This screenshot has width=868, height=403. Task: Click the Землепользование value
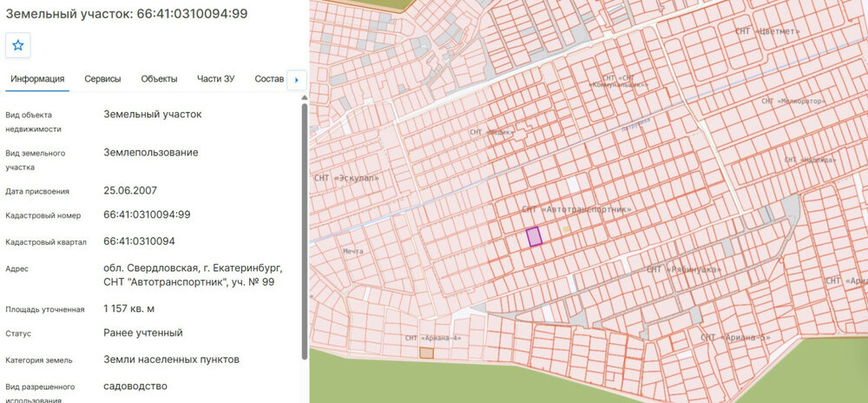click(x=150, y=152)
